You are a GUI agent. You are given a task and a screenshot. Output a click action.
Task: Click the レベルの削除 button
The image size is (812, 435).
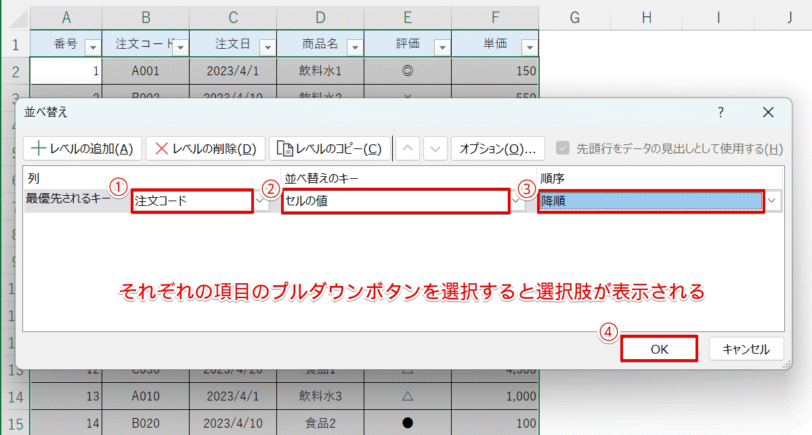pos(206,149)
